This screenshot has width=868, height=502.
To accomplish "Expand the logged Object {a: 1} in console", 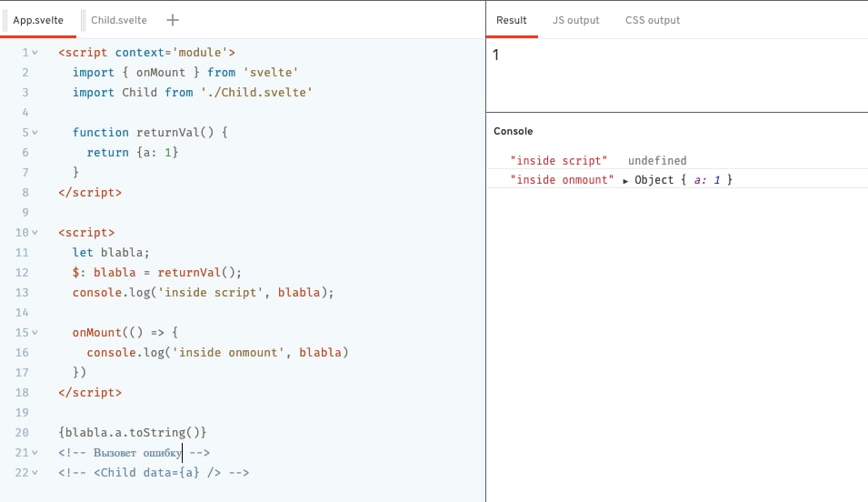I will pyautogui.click(x=625, y=181).
